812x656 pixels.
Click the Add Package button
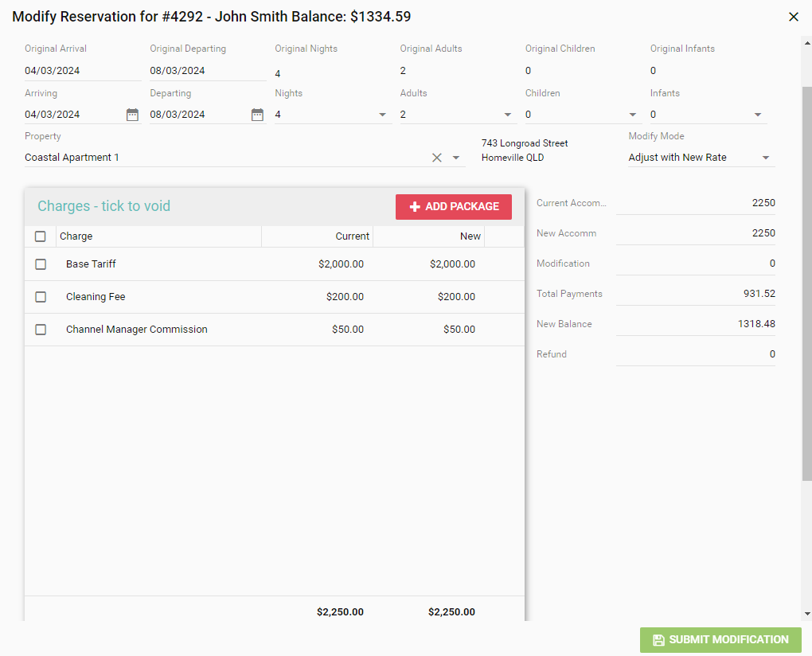[x=454, y=207]
